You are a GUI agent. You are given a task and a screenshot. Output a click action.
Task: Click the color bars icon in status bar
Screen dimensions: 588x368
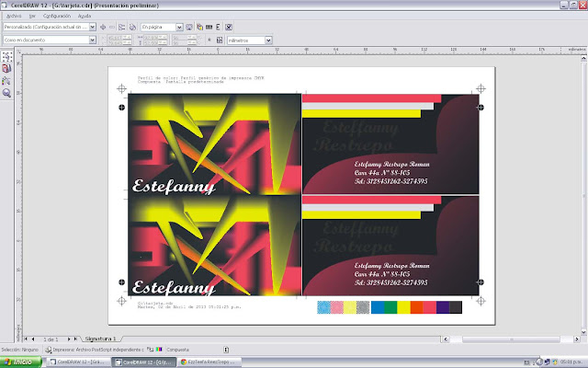[159, 350]
